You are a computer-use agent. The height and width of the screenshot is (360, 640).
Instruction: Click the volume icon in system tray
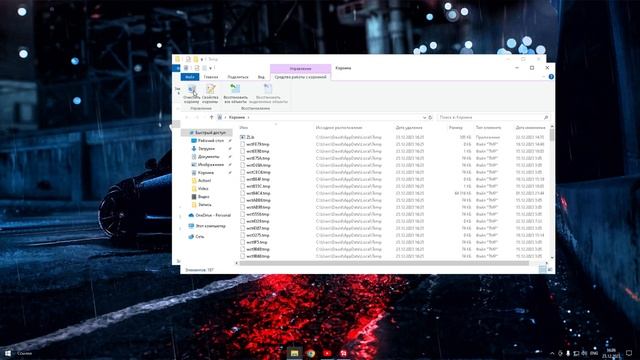click(x=584, y=353)
